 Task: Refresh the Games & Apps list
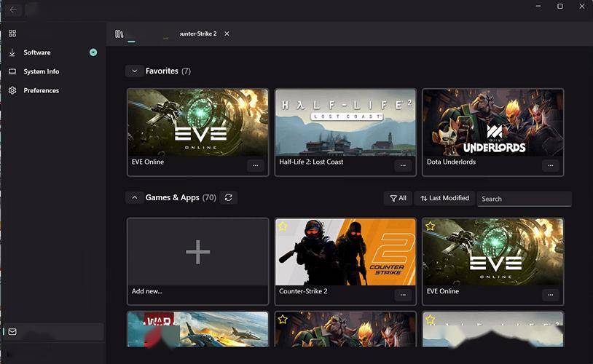click(x=228, y=197)
